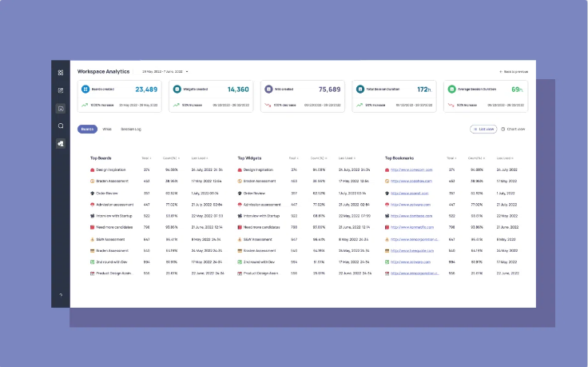Switch to Chart view
588x367 pixels.
[513, 129]
